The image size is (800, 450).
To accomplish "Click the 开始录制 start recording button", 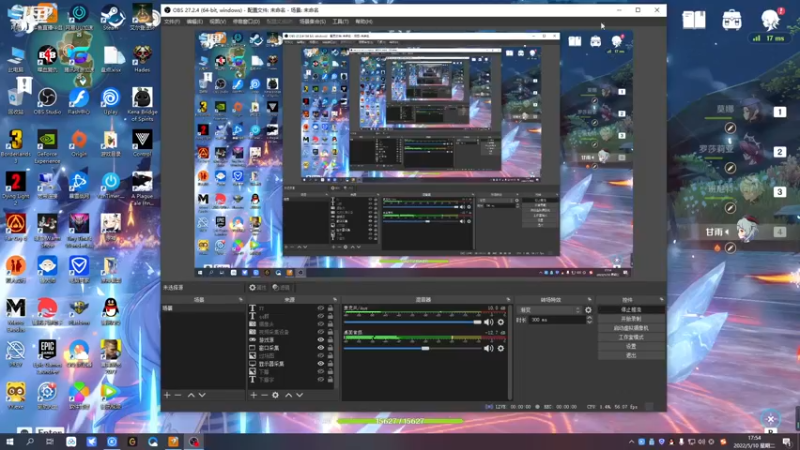I will (631, 319).
